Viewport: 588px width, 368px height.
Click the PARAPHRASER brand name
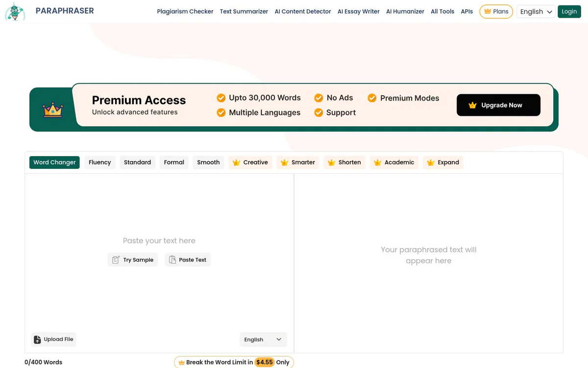click(65, 10)
